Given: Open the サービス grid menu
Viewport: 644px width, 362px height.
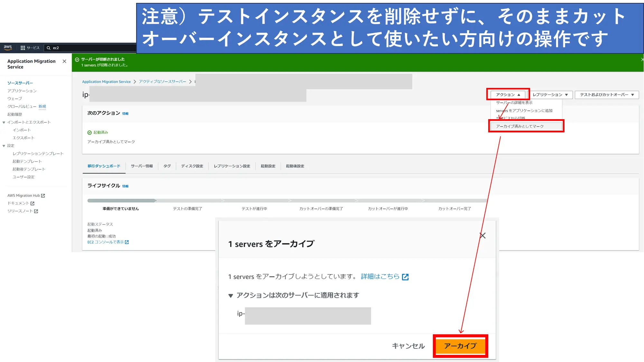Looking at the screenshot, I should pos(30,48).
